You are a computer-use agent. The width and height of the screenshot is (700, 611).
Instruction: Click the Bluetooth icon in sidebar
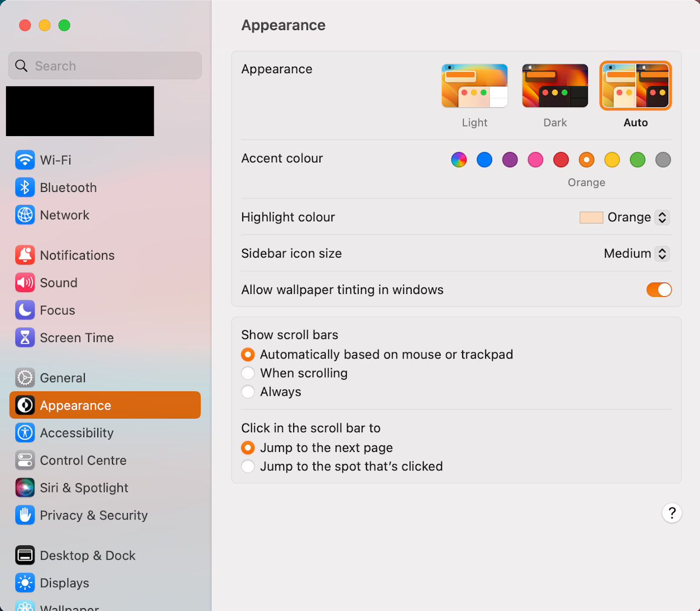tap(25, 187)
